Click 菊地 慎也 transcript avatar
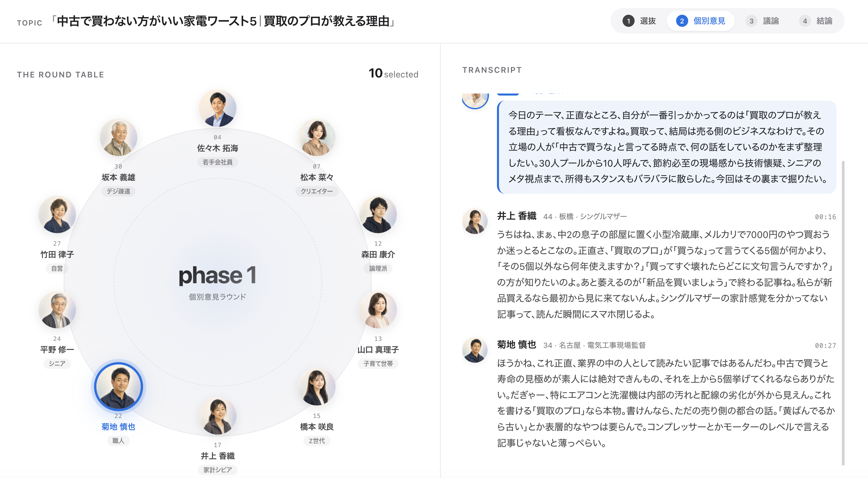The height and width of the screenshot is (478, 868). point(475,350)
